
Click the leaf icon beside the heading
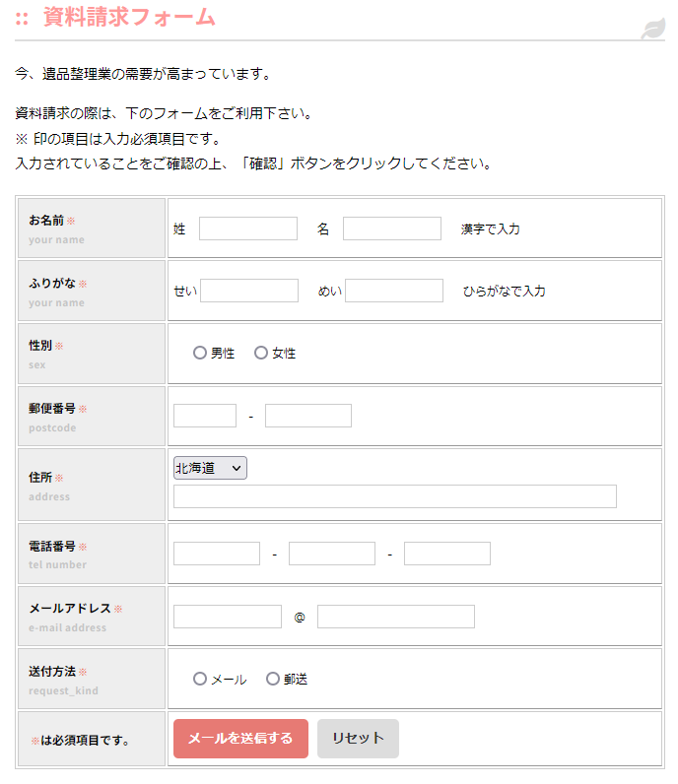(652, 29)
